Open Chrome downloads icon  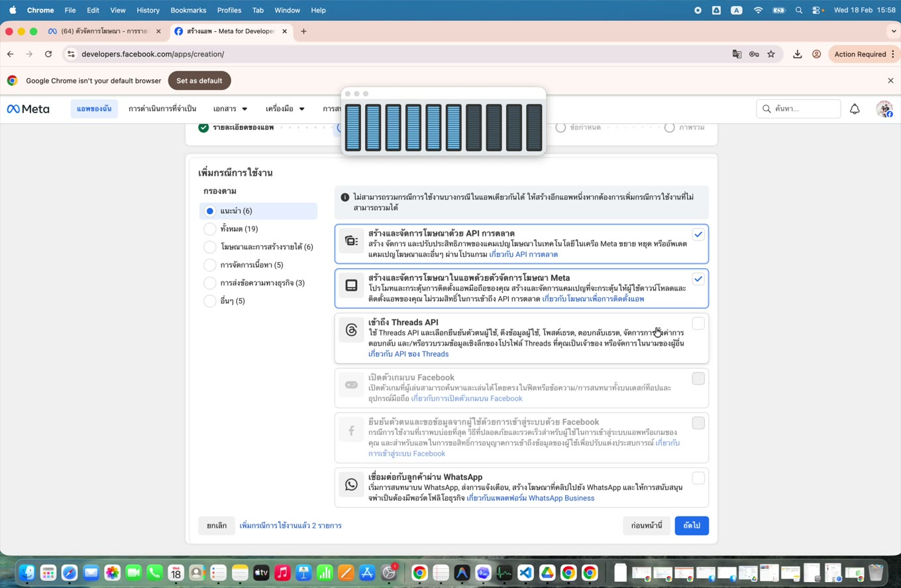coord(798,54)
